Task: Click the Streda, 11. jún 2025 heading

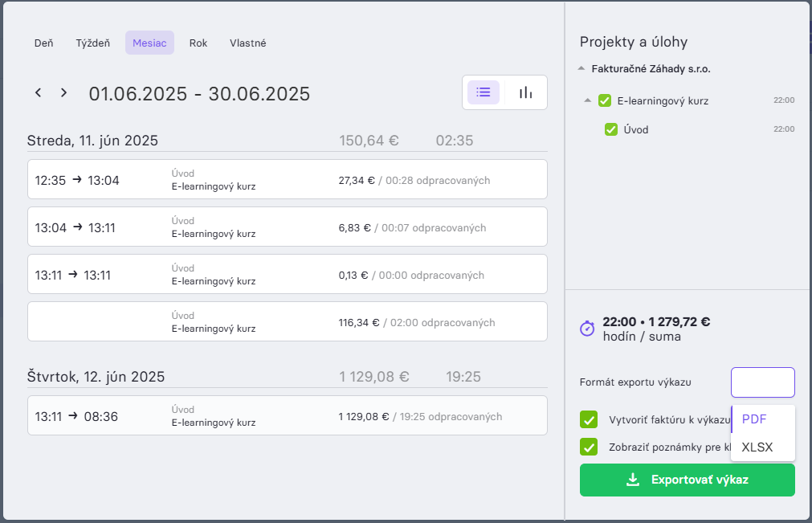Action: (92, 141)
